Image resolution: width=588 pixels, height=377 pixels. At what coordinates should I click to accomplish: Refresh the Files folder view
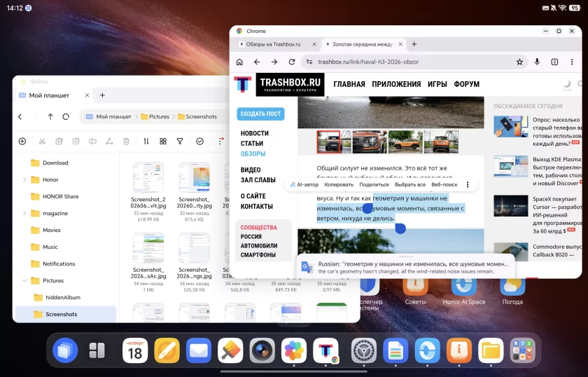[66, 117]
